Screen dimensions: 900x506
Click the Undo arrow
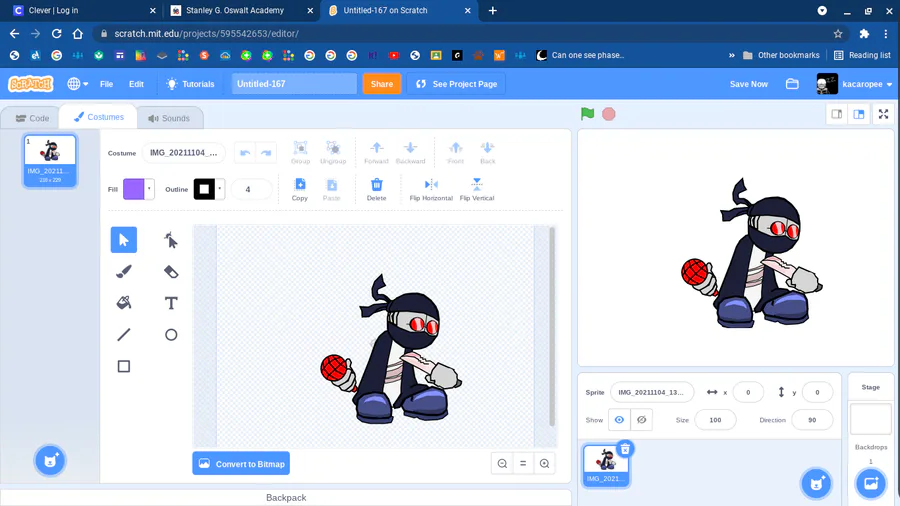[245, 153]
